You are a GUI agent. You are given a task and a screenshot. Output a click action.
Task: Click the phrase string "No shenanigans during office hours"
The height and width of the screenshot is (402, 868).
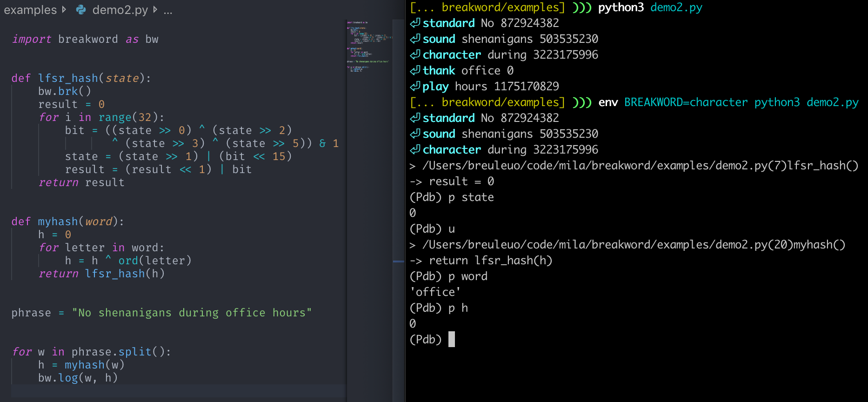[x=192, y=313]
